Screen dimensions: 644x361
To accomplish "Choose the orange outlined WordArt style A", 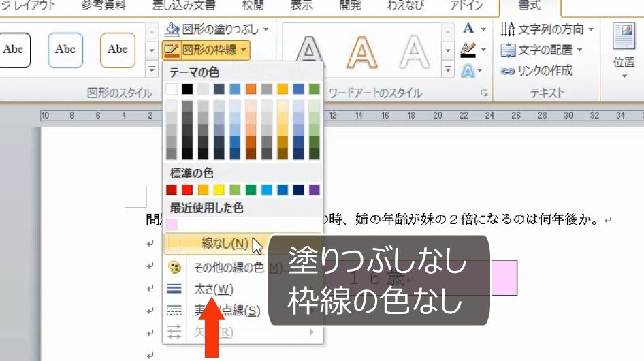I will [362, 51].
